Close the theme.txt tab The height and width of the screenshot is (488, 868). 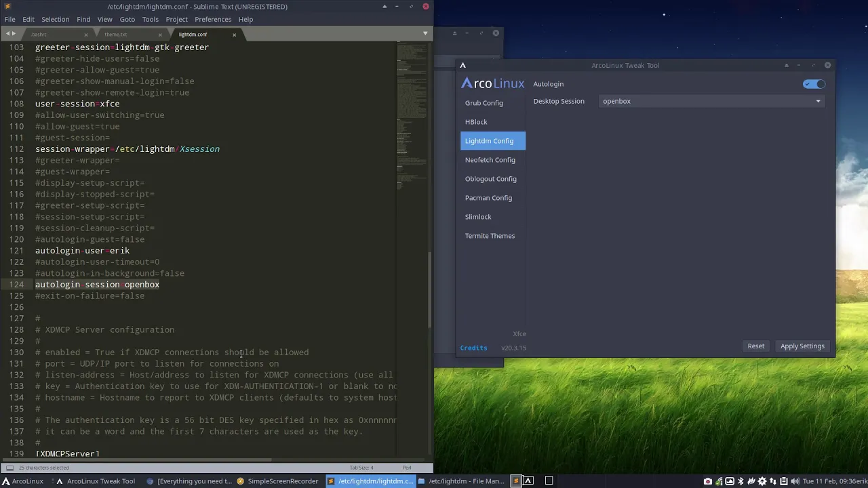tap(161, 35)
